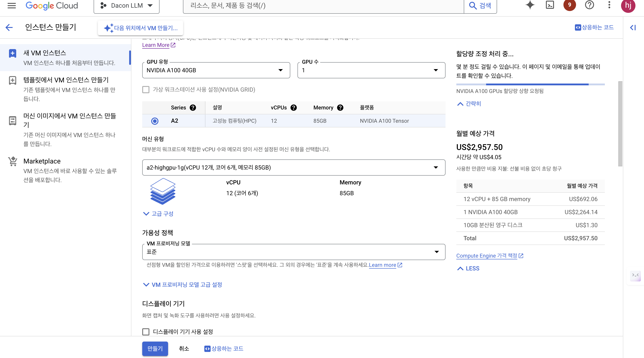Open the hamburger navigation menu
Image resolution: width=644 pixels, height=358 pixels.
point(11,5)
